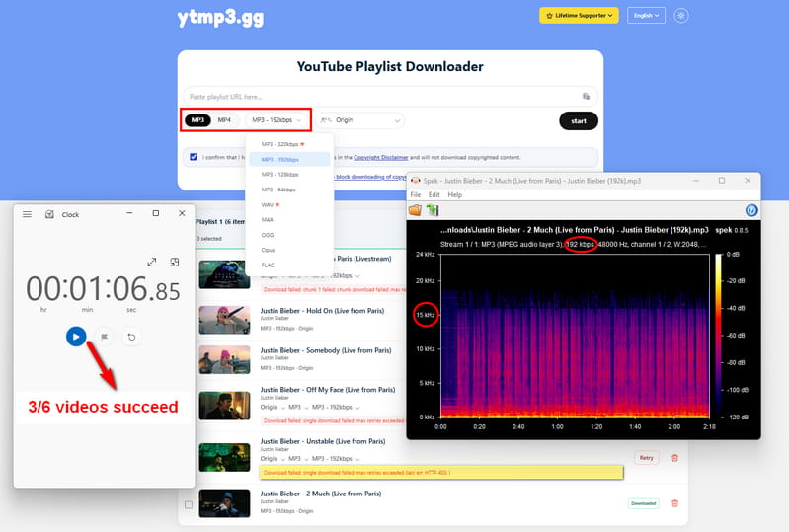Viewport: 789px width, 532px height.
Task: Minimize the Spek window
Action: coord(696,180)
